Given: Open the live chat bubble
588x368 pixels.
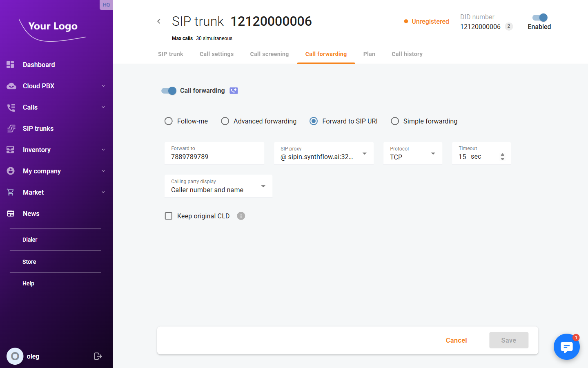Looking at the screenshot, I should tap(566, 347).
